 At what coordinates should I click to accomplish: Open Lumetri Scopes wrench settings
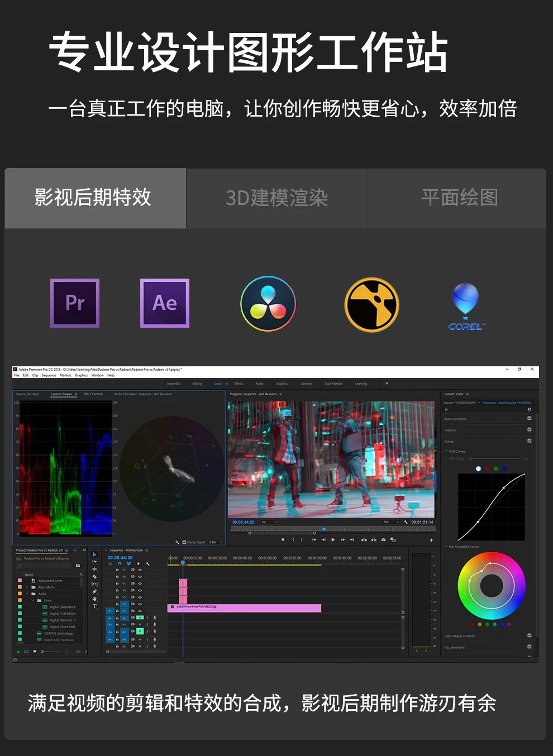click(177, 542)
